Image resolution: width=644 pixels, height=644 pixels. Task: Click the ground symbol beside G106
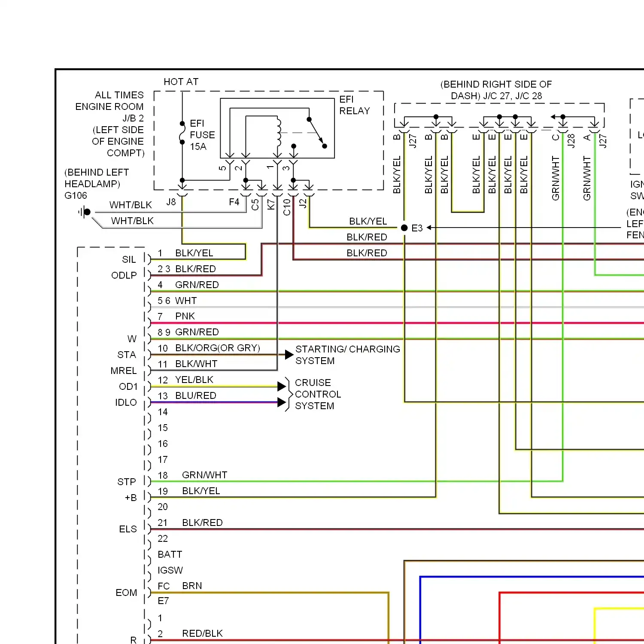coord(85,212)
